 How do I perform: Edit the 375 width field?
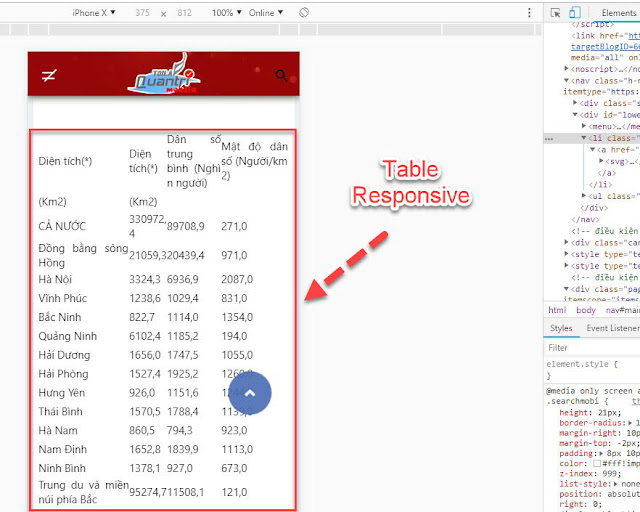point(142,13)
